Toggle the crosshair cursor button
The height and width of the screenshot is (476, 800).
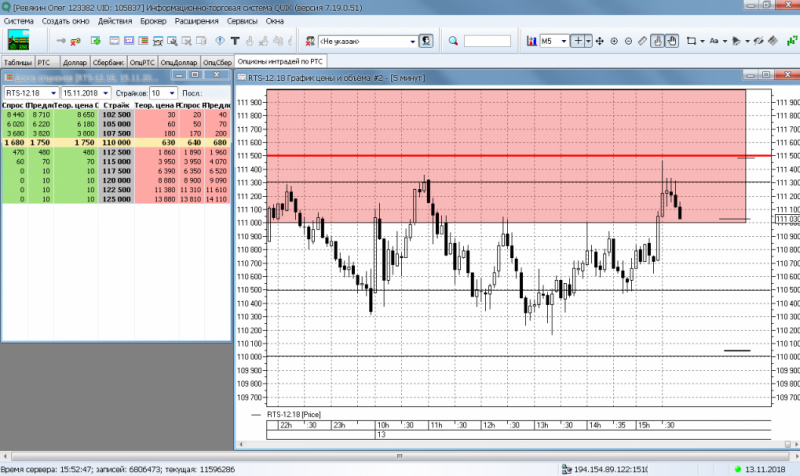point(578,41)
